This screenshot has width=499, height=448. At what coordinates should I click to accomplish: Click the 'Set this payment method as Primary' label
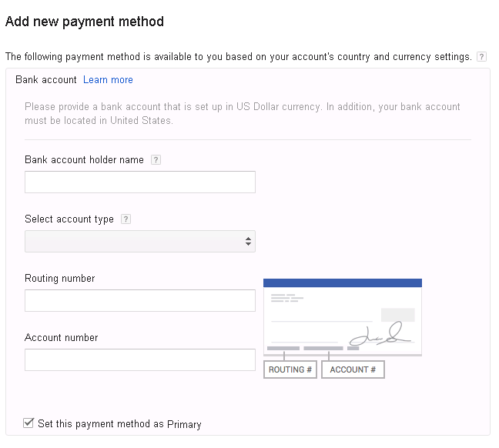coord(119,424)
